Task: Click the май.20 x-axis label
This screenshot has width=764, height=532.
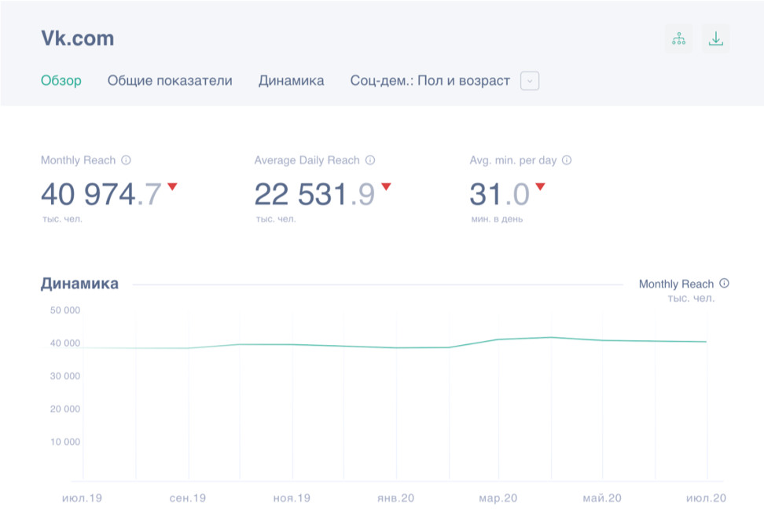Action: pyautogui.click(x=602, y=498)
